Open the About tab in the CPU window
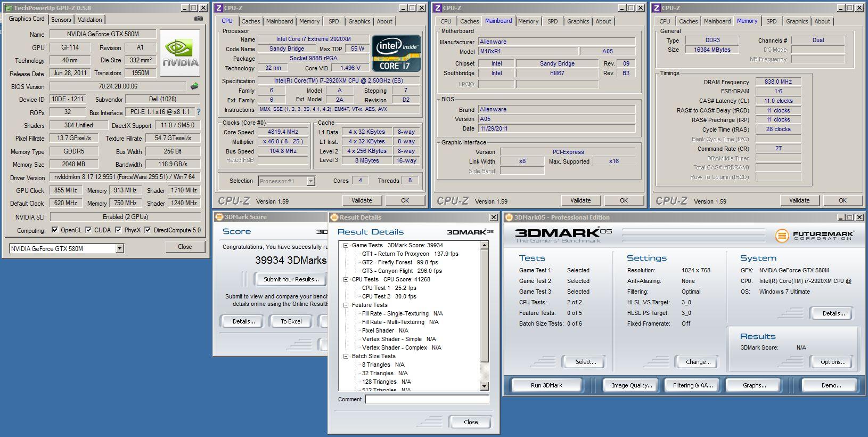 point(384,21)
